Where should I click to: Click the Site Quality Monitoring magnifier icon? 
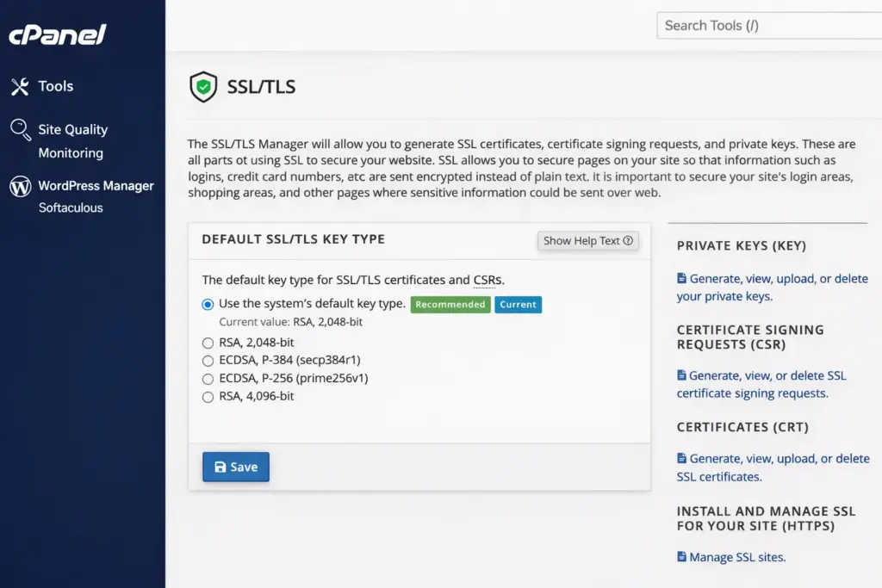coord(20,130)
